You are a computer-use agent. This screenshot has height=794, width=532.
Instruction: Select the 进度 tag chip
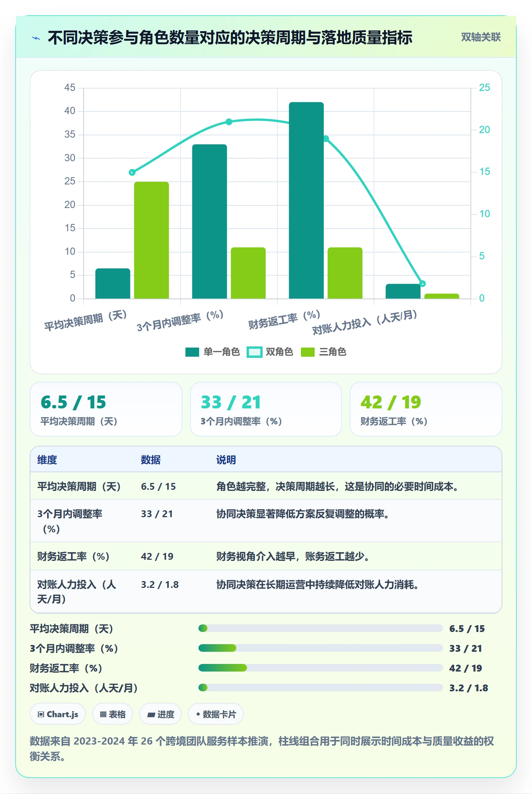(x=160, y=714)
